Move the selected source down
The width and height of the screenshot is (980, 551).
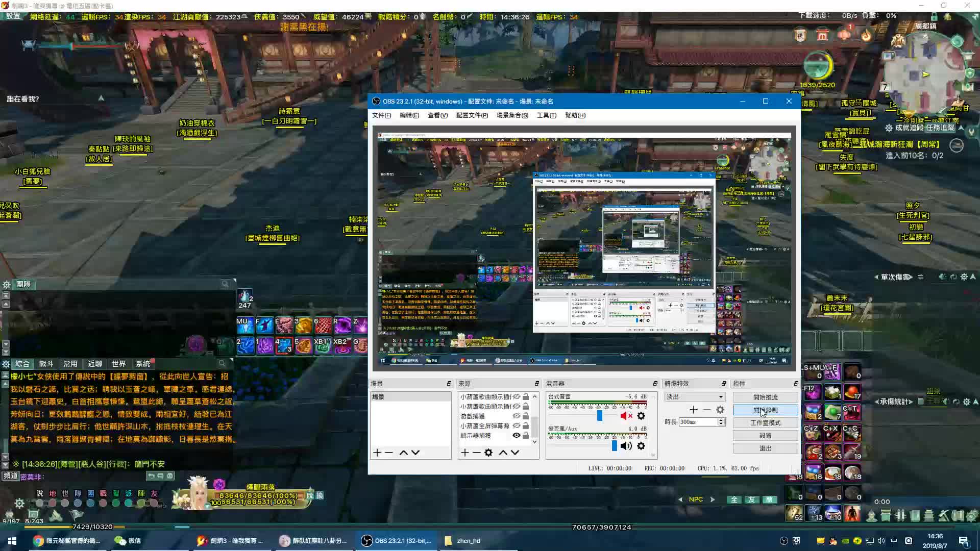click(x=515, y=453)
